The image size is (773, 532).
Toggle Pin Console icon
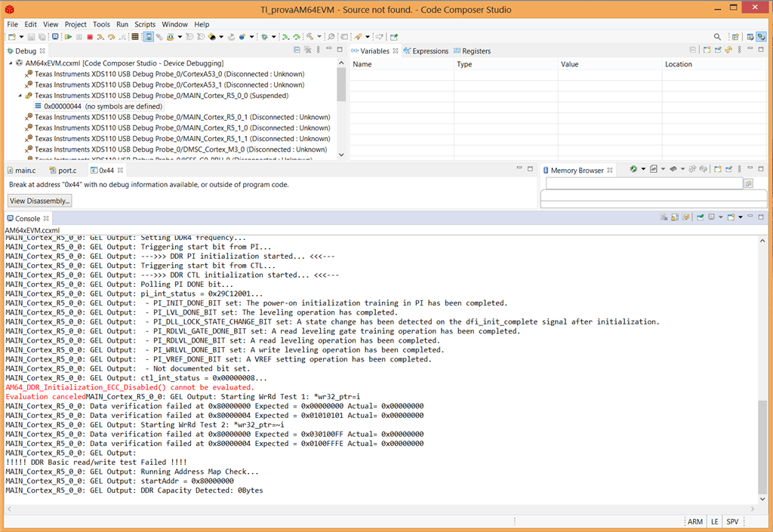(x=700, y=217)
